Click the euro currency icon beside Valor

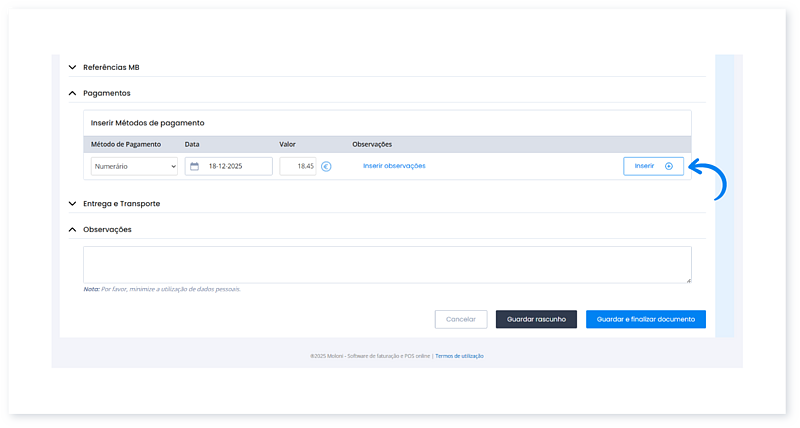[x=326, y=166]
